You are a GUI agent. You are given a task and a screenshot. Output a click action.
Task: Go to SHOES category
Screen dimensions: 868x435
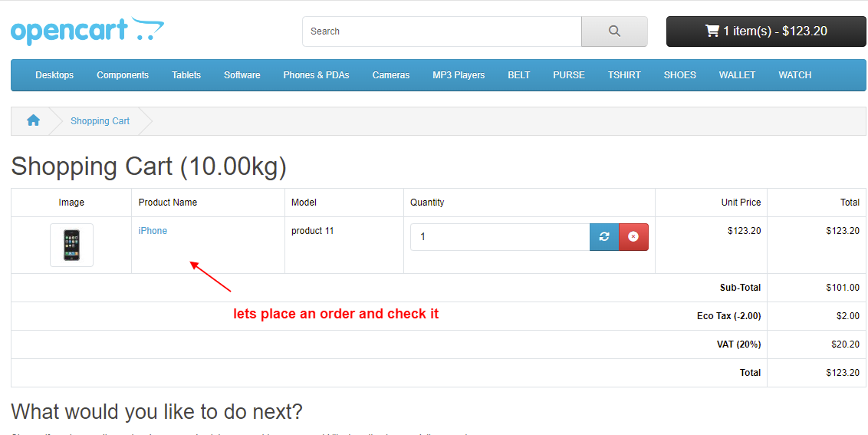[x=680, y=75]
